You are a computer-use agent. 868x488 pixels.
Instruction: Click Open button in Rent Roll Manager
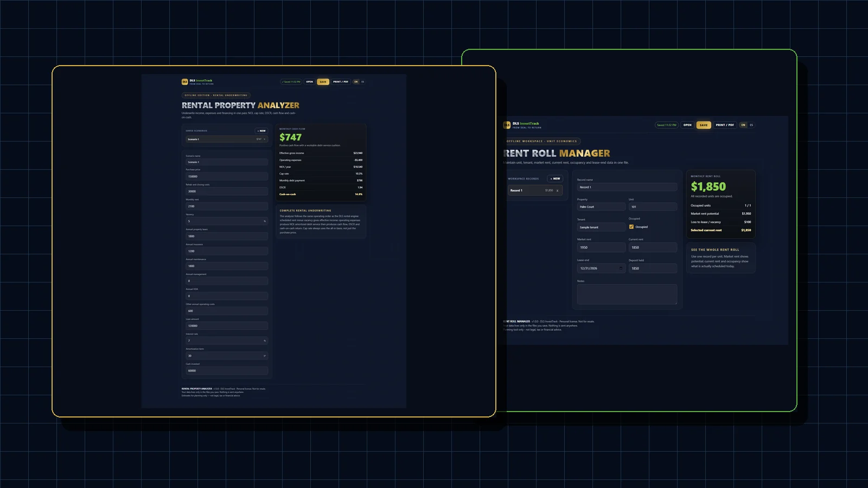click(687, 125)
